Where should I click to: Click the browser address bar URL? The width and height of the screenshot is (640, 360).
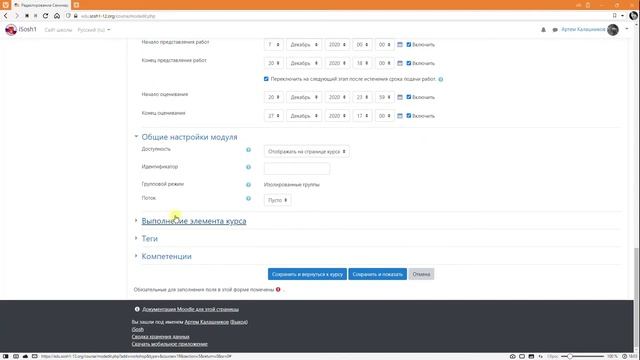pos(118,16)
